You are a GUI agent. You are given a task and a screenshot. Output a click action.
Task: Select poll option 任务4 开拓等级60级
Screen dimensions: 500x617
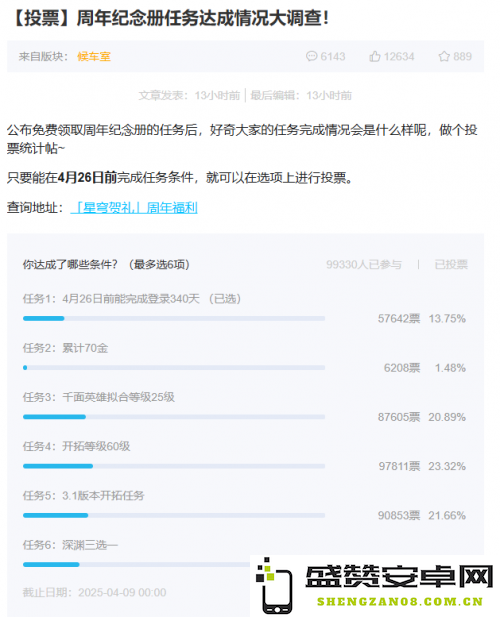tap(76, 446)
